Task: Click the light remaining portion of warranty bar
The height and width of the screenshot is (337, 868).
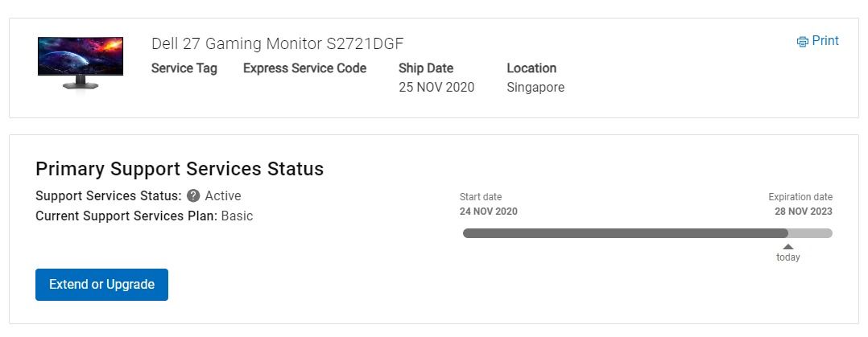Action: [810, 233]
